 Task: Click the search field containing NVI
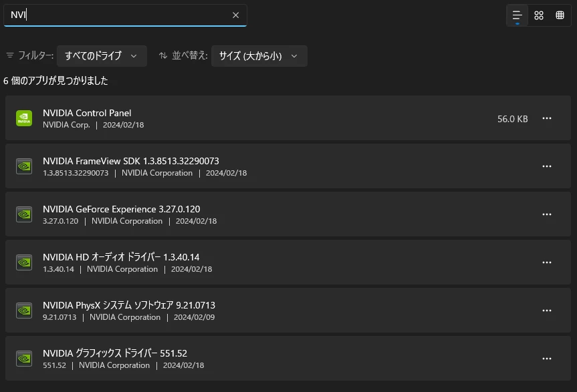pyautogui.click(x=125, y=15)
